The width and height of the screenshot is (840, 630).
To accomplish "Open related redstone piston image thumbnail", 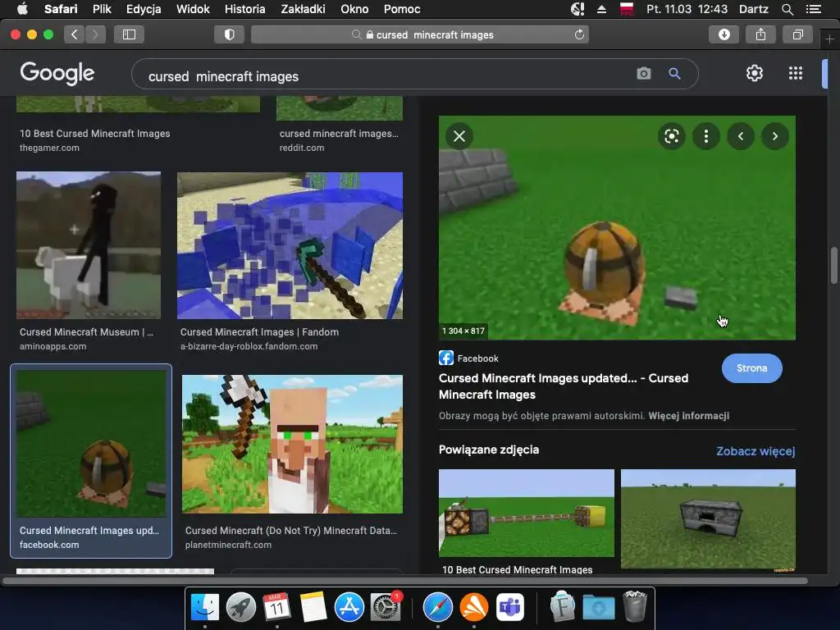I will (526, 513).
